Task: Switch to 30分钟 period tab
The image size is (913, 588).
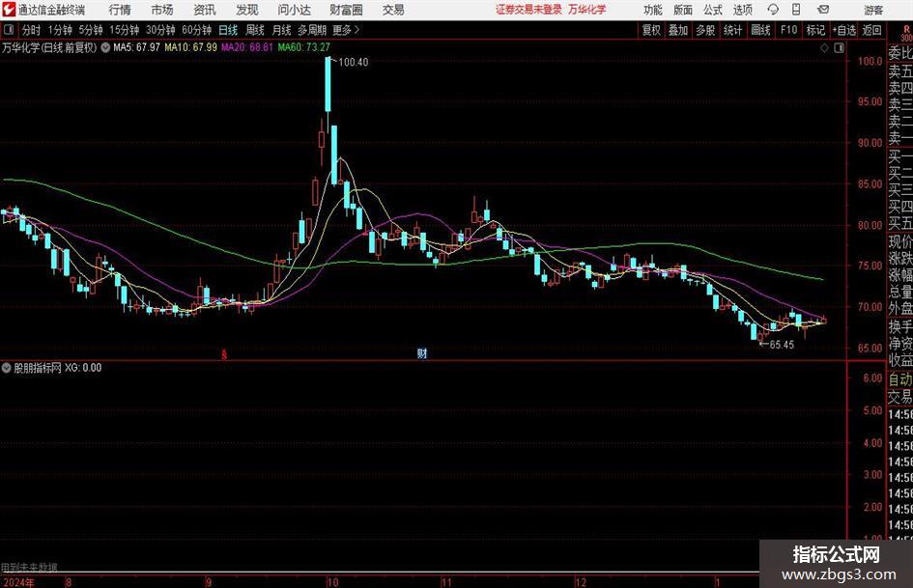Action: click(x=160, y=30)
